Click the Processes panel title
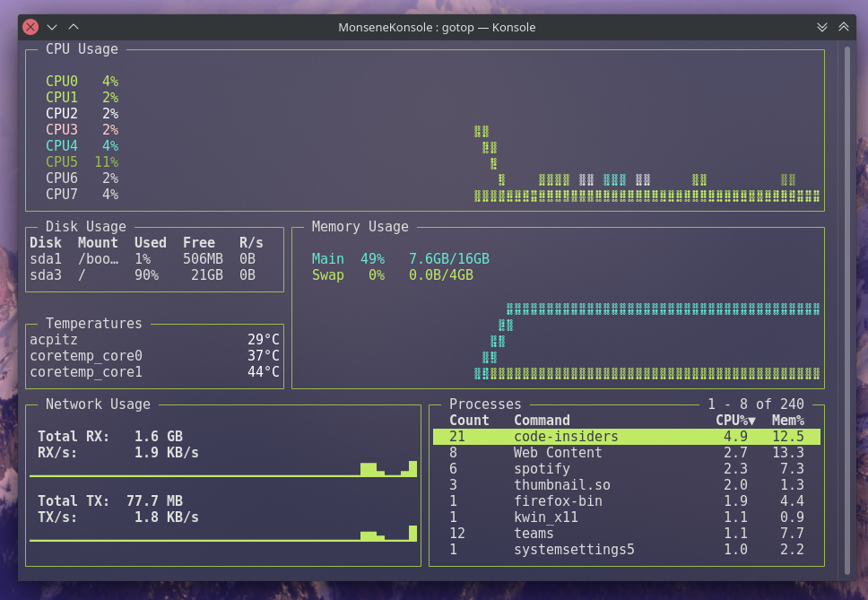Screen dimensions: 868x600 point(485,404)
